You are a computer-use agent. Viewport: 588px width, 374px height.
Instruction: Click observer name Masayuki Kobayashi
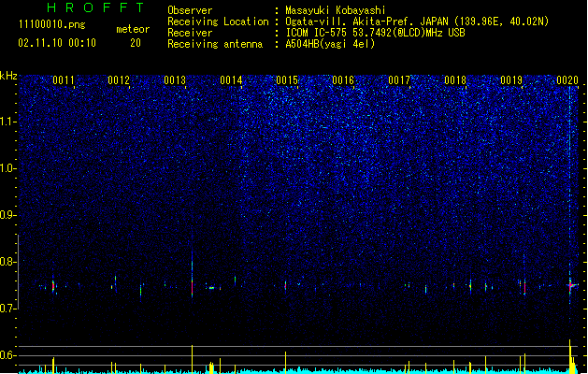336,10
